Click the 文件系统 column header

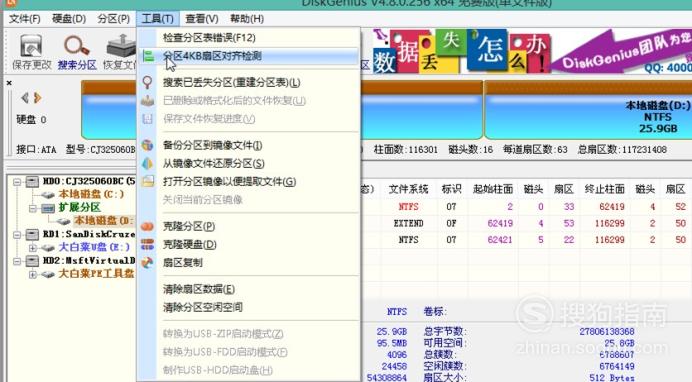(x=408, y=189)
